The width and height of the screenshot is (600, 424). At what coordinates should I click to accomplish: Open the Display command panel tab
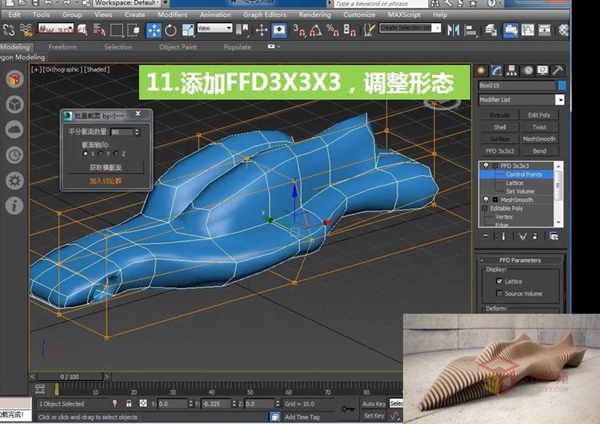(543, 70)
